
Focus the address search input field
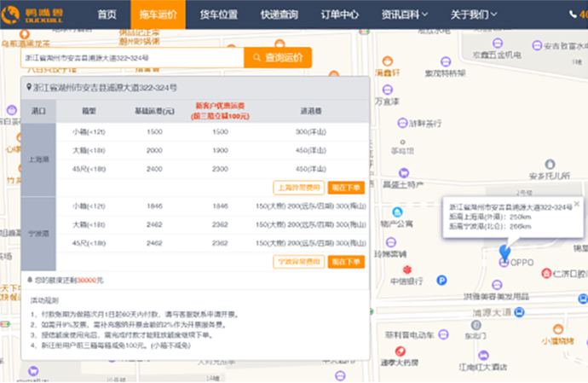[x=132, y=57]
